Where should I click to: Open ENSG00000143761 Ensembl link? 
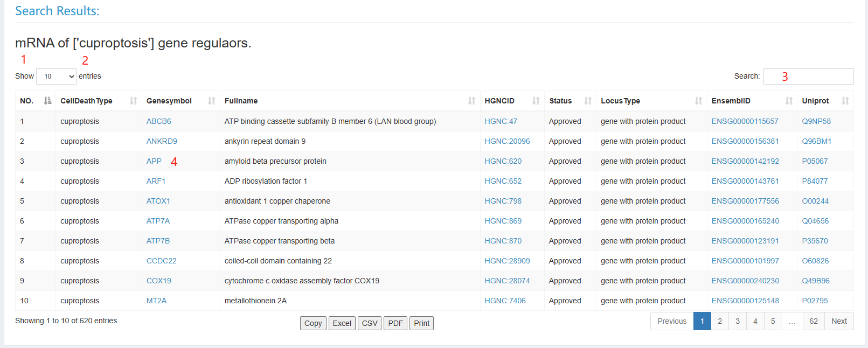(745, 181)
